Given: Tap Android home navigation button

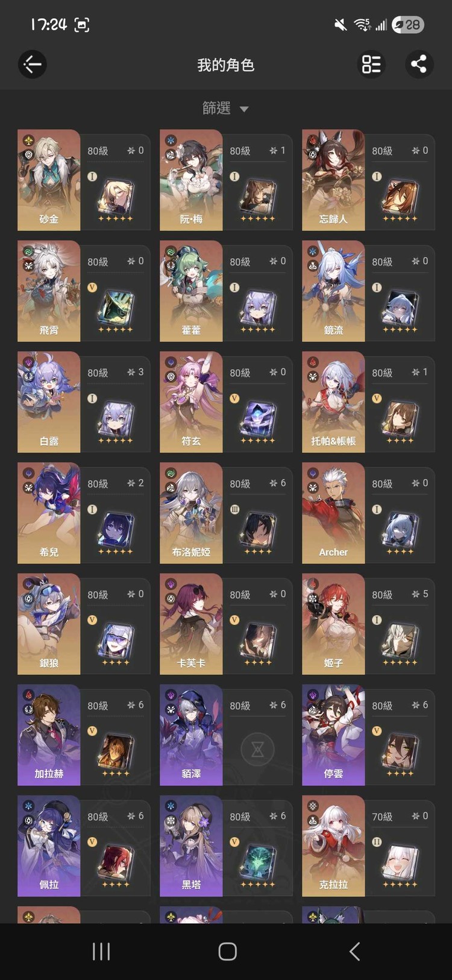Looking at the screenshot, I should tap(227, 952).
